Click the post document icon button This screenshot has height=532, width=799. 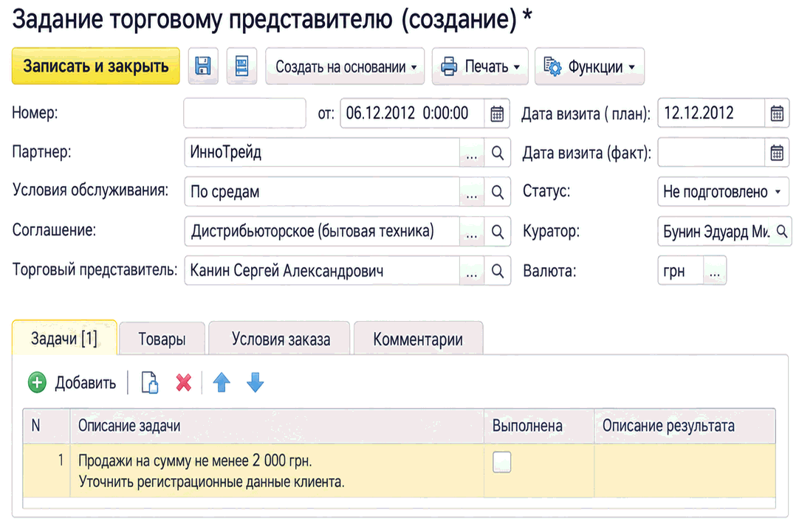click(x=241, y=66)
